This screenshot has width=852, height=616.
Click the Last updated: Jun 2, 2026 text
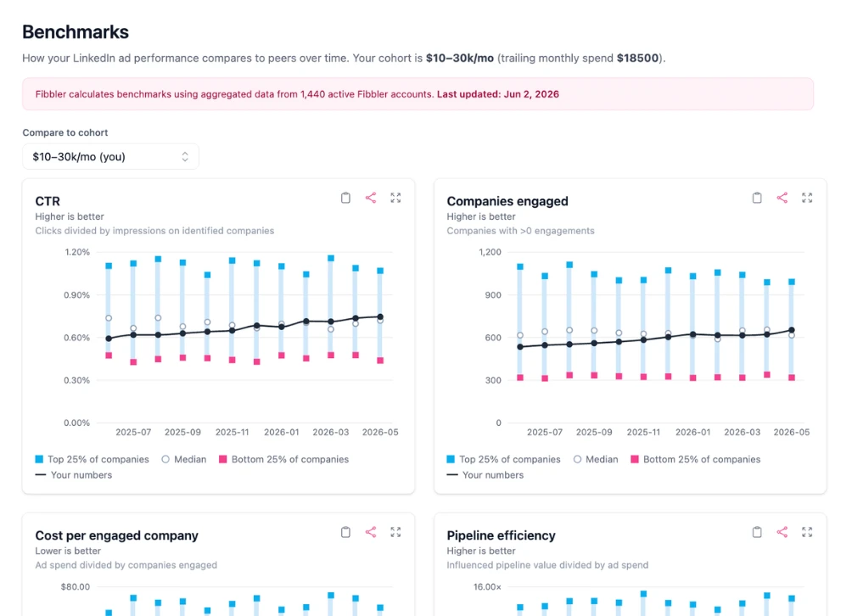498,94
